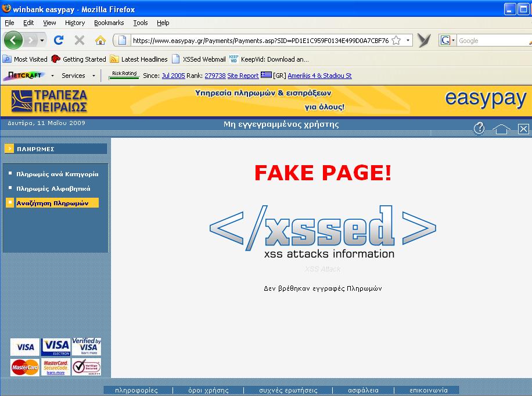The height and width of the screenshot is (396, 532).
Task: Go to the Firefox Home page icon
Action: click(100, 41)
